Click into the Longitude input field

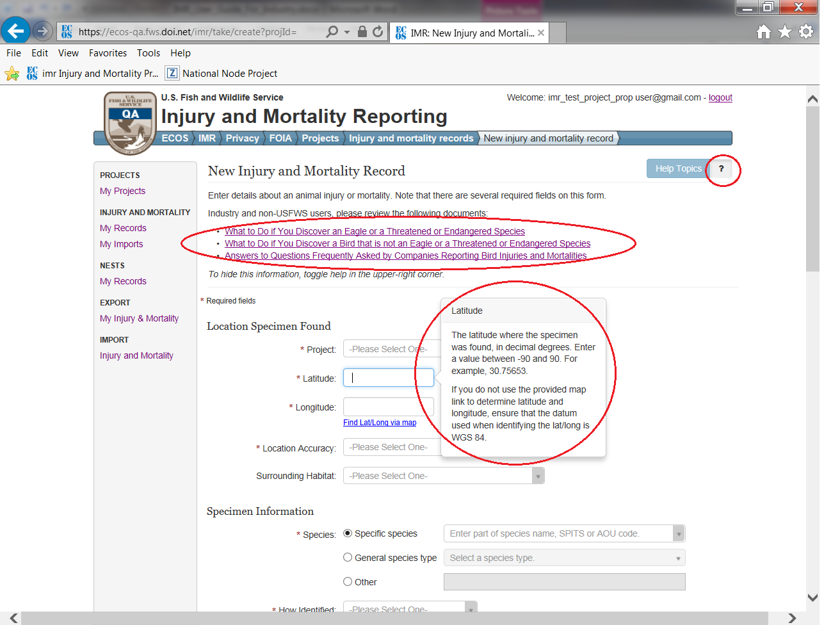pyautogui.click(x=388, y=407)
